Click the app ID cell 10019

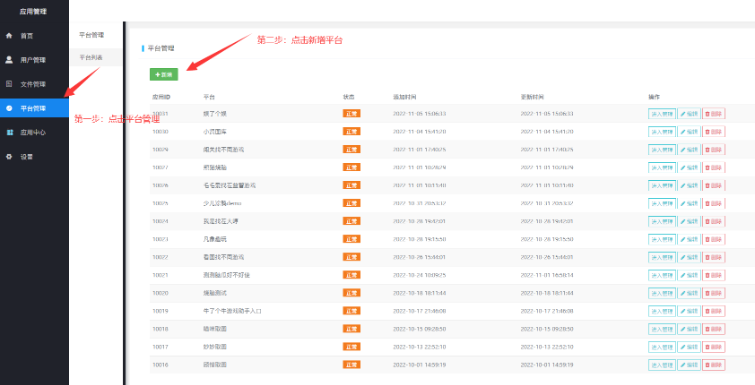tap(160, 311)
